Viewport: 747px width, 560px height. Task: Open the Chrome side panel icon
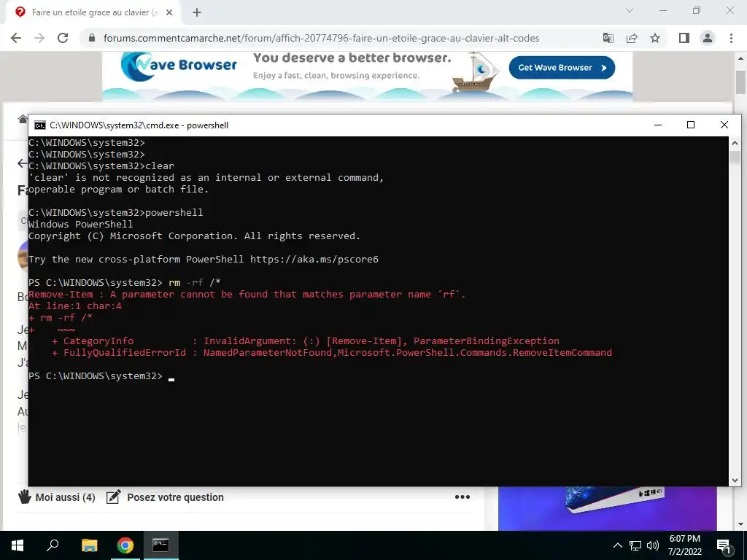tap(684, 38)
